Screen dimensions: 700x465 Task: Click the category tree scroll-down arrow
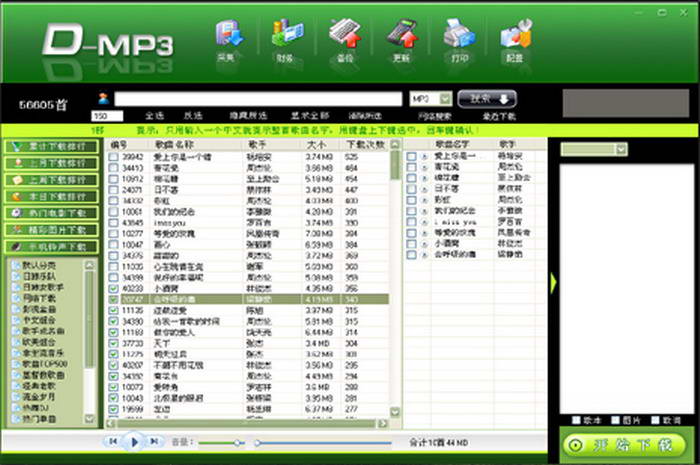click(x=89, y=419)
